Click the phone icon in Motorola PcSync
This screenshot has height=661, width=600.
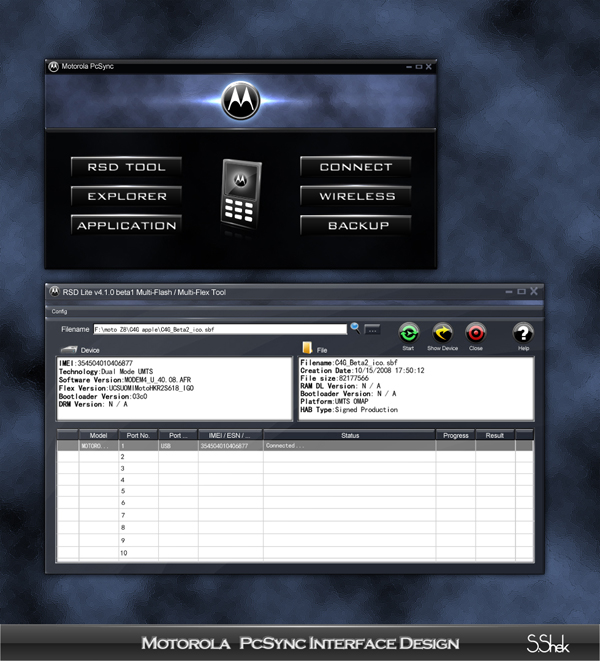point(240,192)
